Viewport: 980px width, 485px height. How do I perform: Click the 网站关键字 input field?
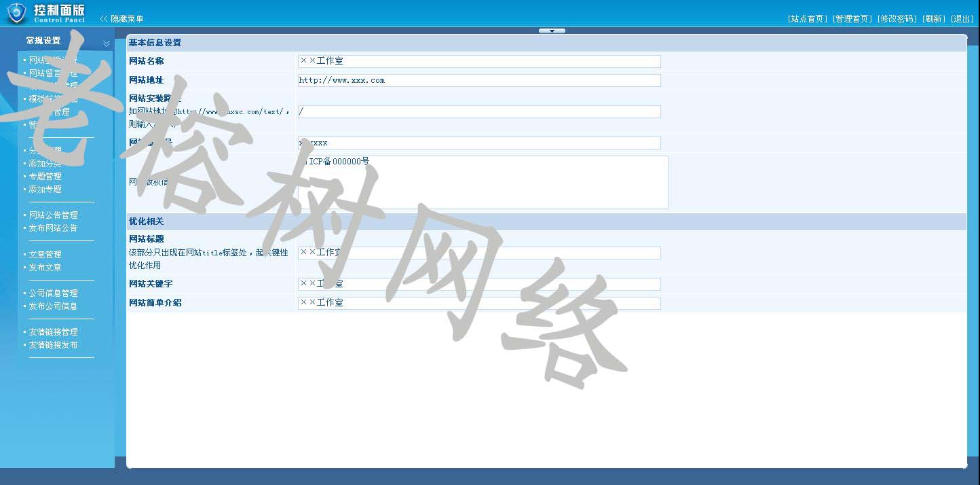pyautogui.click(x=479, y=284)
